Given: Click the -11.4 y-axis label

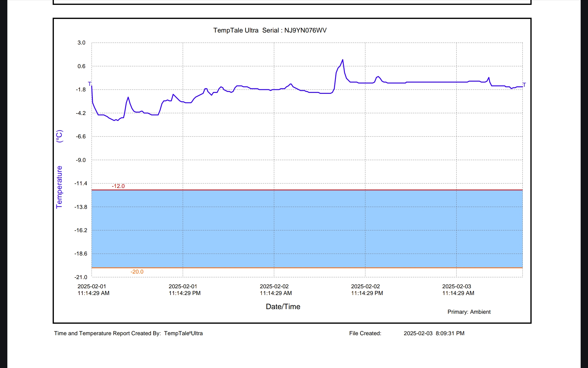Looking at the screenshot, I should point(81,183).
